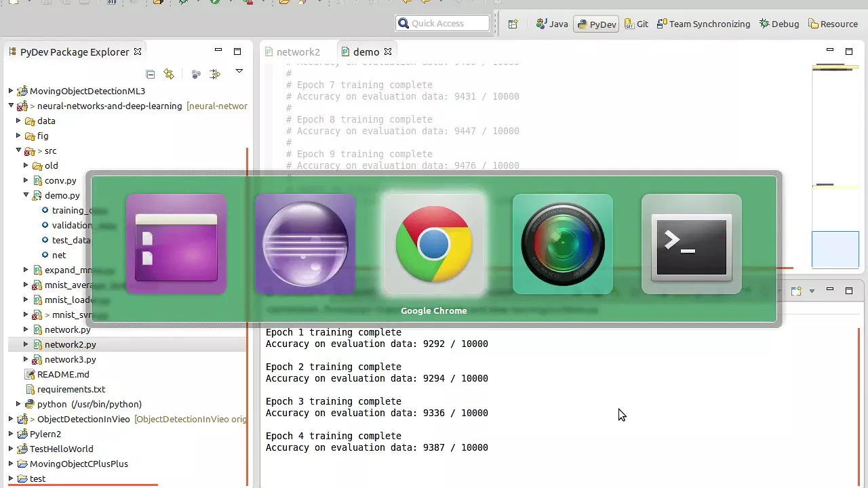The width and height of the screenshot is (868, 488).
Task: Expand the Pylern2 project
Action: click(11, 434)
